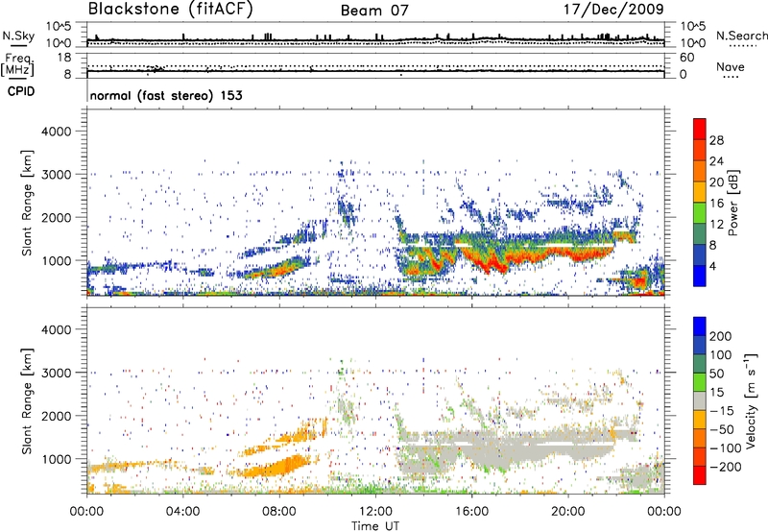Screen dimensions: 768x532
Task: Click the '16:00' time axis tick label
Action: click(x=471, y=512)
